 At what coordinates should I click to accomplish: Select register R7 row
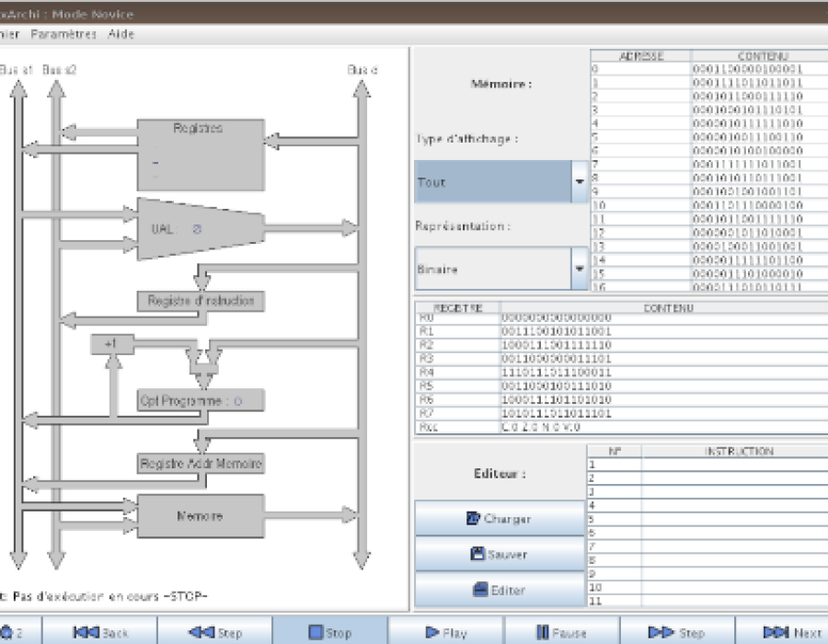tap(622, 413)
